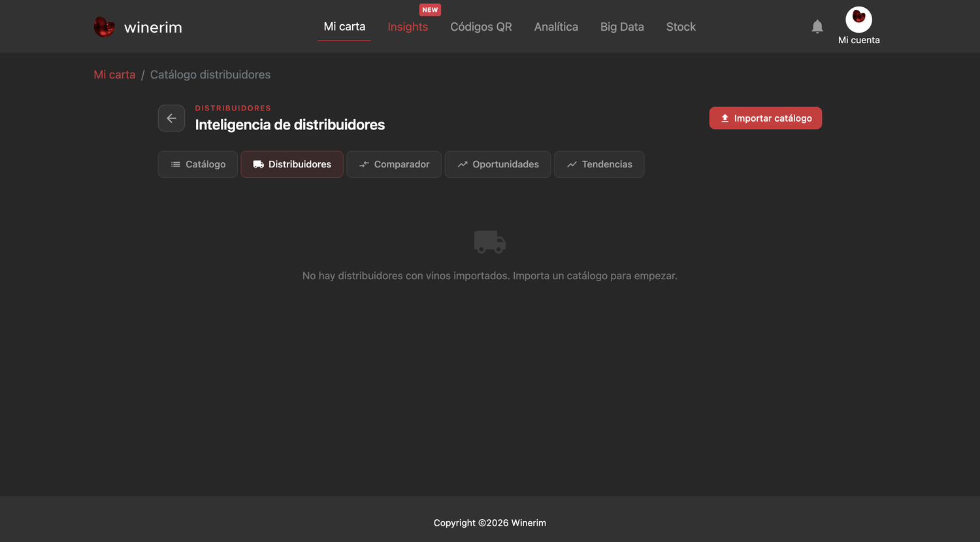
Task: Switch to the Comparador tab
Action: pyautogui.click(x=394, y=164)
